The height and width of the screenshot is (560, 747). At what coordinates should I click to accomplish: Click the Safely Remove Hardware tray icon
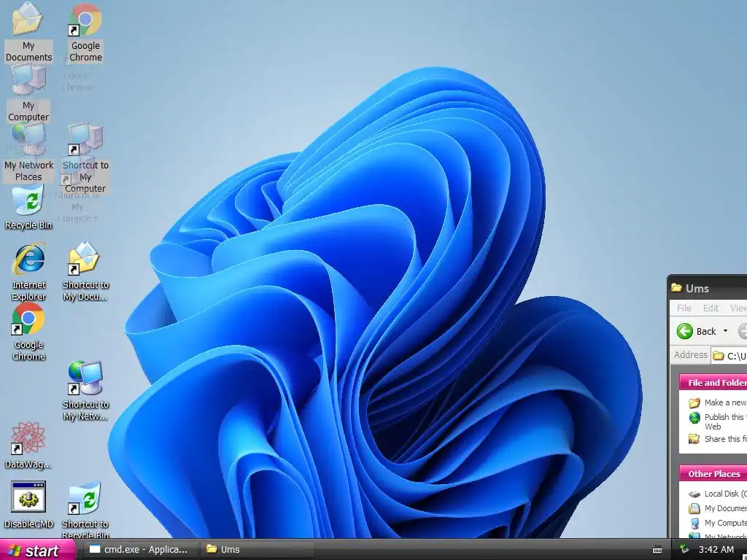[684, 549]
